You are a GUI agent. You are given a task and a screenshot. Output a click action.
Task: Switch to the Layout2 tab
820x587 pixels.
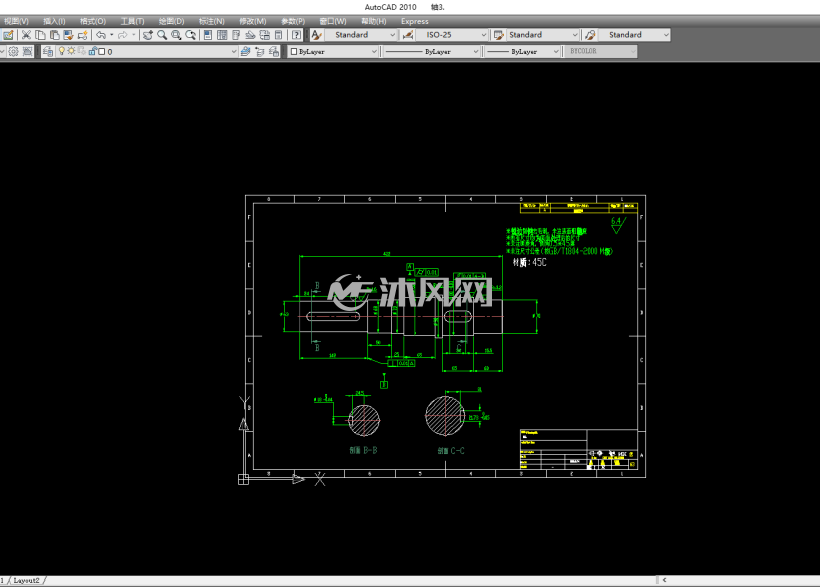pyautogui.click(x=26, y=580)
